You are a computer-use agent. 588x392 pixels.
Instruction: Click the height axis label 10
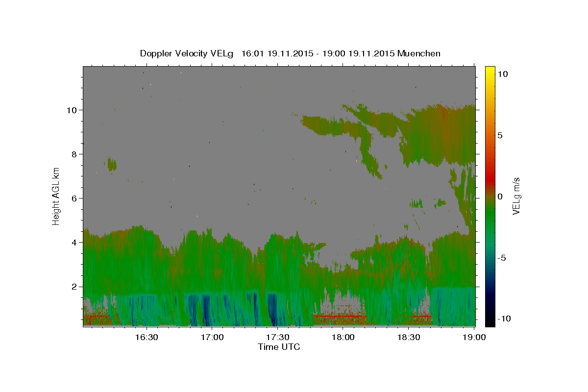coord(73,110)
